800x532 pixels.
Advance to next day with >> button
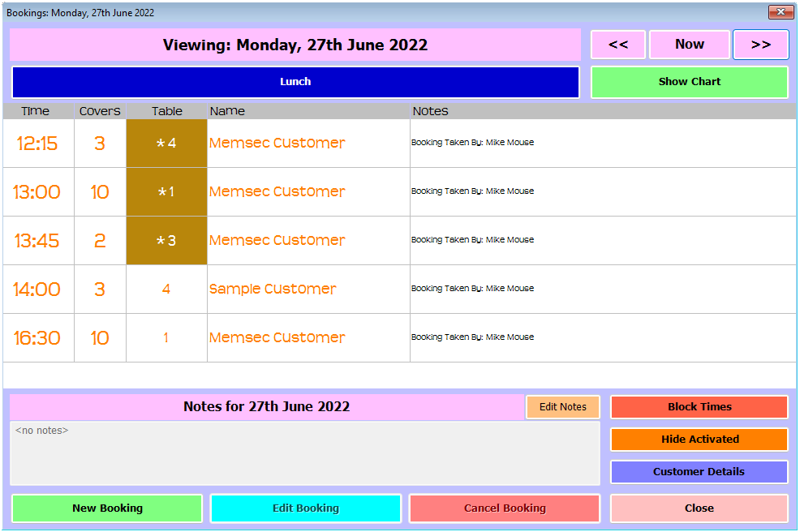coord(760,45)
